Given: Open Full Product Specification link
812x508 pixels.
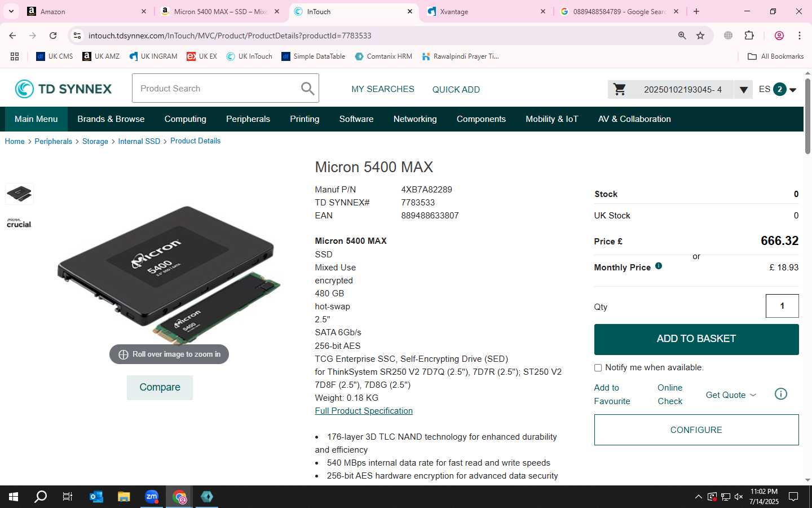Looking at the screenshot, I should (364, 411).
